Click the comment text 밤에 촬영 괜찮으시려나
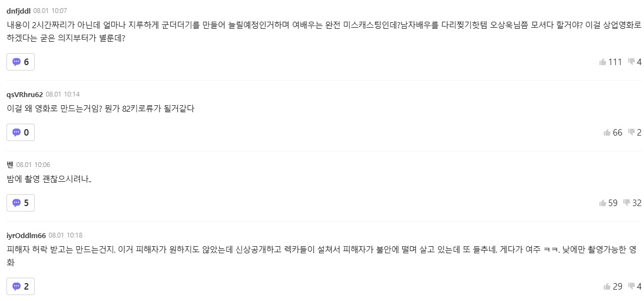This screenshot has width=644, height=301. click(x=49, y=180)
